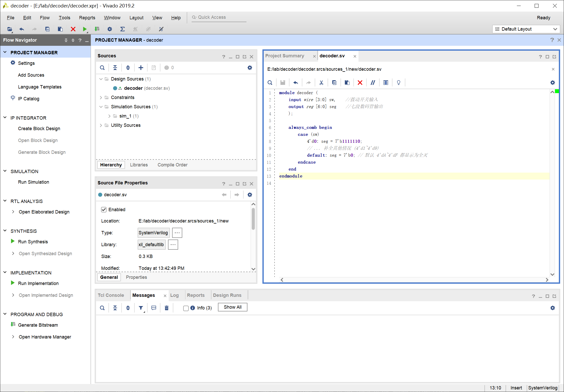Click the Cut scissors icon in editor toolbar
The height and width of the screenshot is (392, 564).
click(x=321, y=83)
